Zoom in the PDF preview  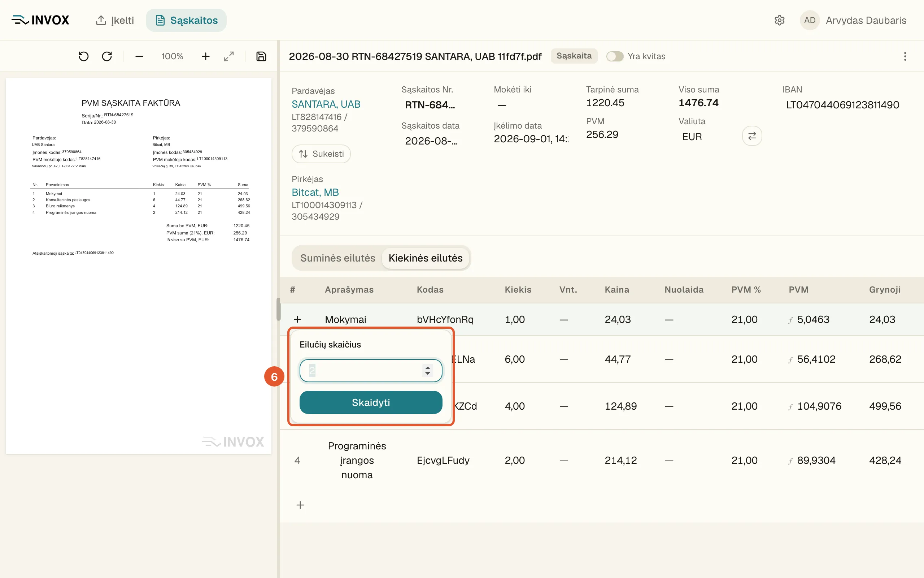[x=205, y=57]
